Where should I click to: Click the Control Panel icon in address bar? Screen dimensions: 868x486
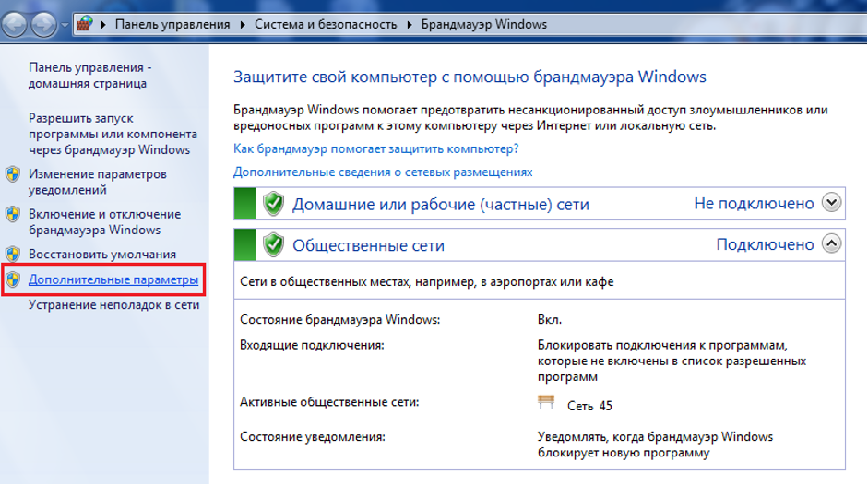(84, 24)
